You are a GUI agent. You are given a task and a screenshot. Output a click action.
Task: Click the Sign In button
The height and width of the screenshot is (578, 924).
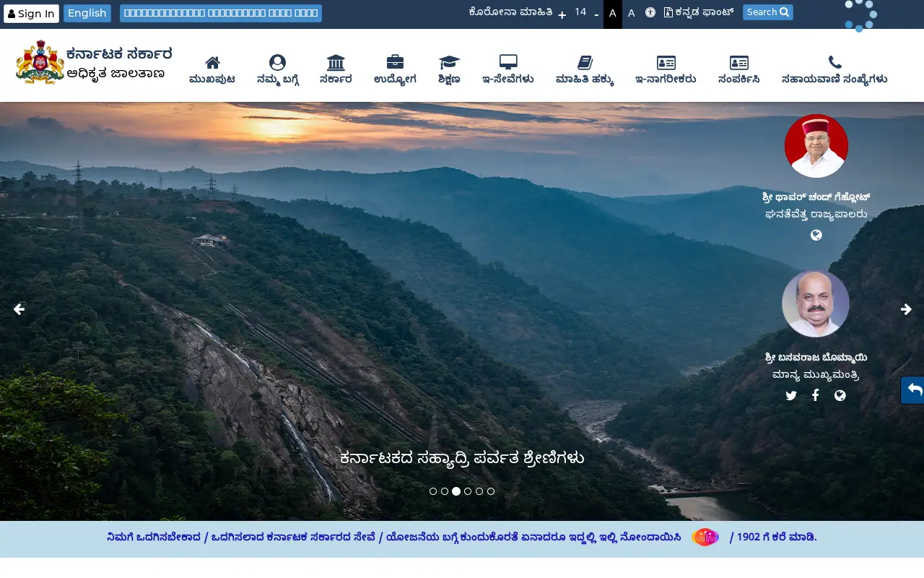[31, 14]
